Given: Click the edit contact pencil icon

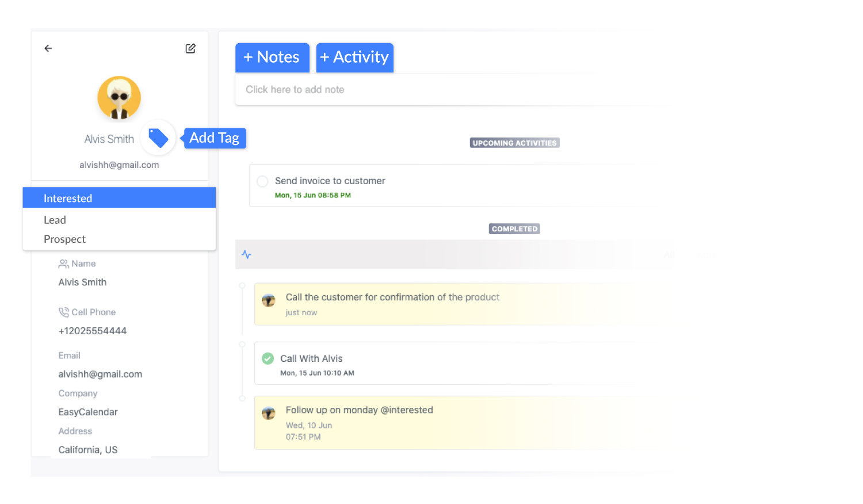Looking at the screenshot, I should click(190, 48).
